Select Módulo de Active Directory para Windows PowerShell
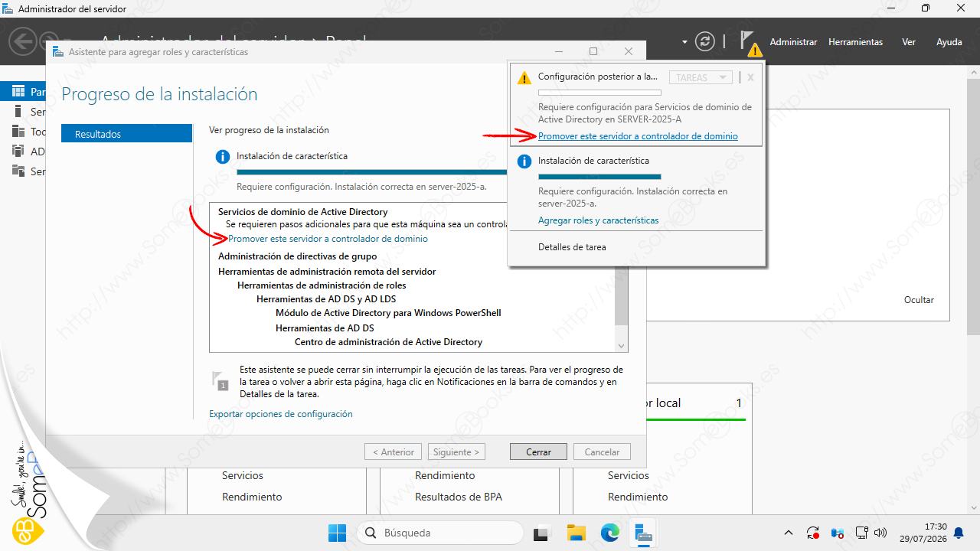Image resolution: width=980 pixels, height=551 pixels. [388, 313]
